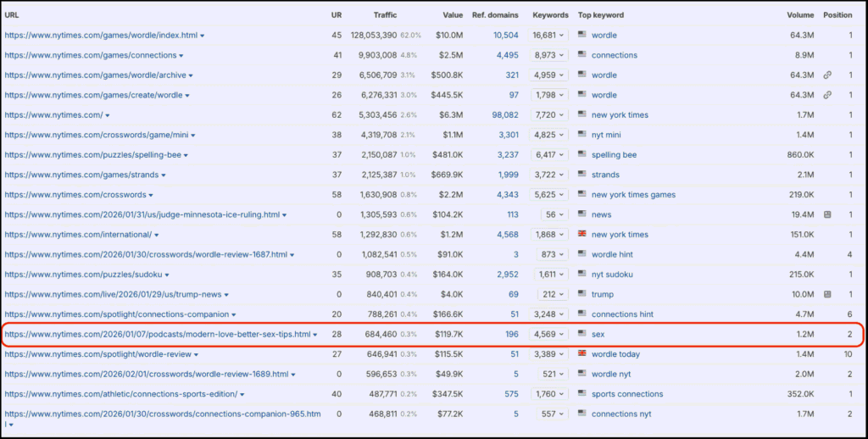The image size is (868, 439).
Task: Open the wordle-review-1687.html URL link
Action: click(146, 254)
